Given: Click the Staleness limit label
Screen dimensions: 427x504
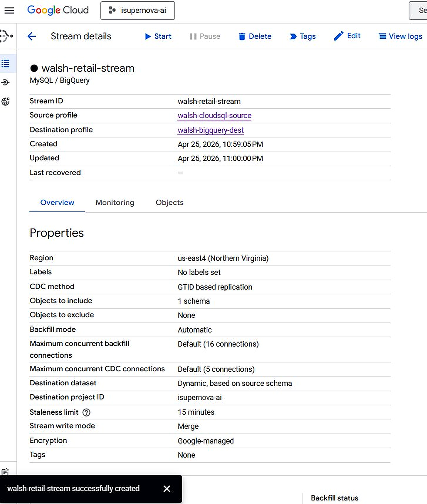Looking at the screenshot, I should tap(54, 412).
